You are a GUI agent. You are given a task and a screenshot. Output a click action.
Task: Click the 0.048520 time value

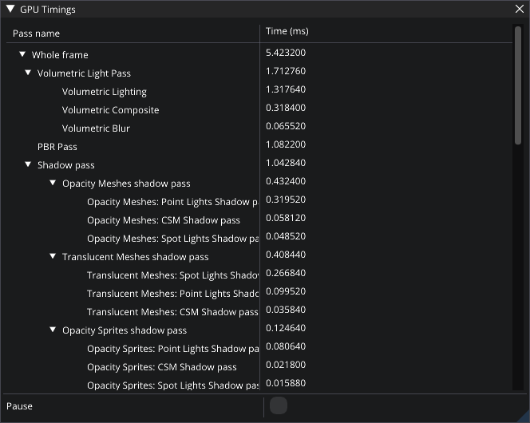pyautogui.click(x=286, y=236)
